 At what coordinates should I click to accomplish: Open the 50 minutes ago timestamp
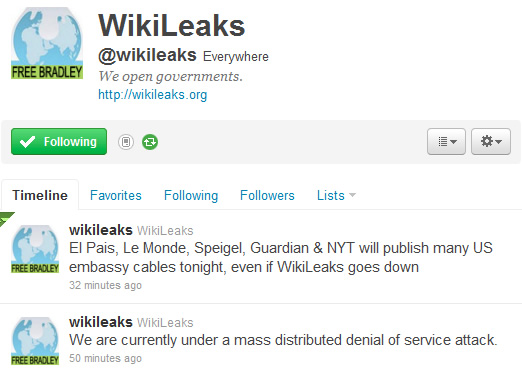tap(105, 358)
